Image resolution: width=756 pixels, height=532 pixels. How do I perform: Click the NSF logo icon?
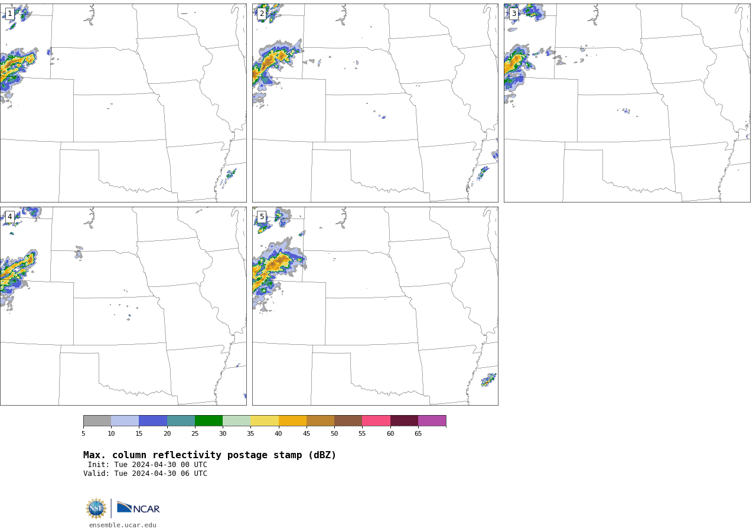tap(96, 508)
